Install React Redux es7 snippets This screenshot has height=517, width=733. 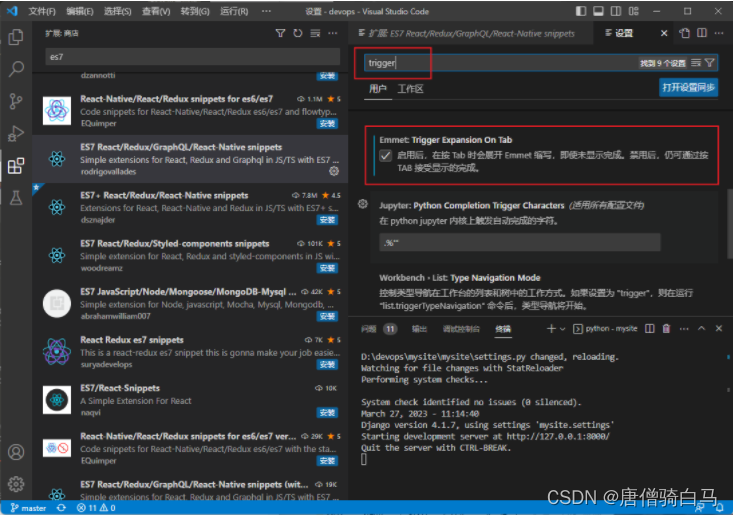[x=327, y=365]
